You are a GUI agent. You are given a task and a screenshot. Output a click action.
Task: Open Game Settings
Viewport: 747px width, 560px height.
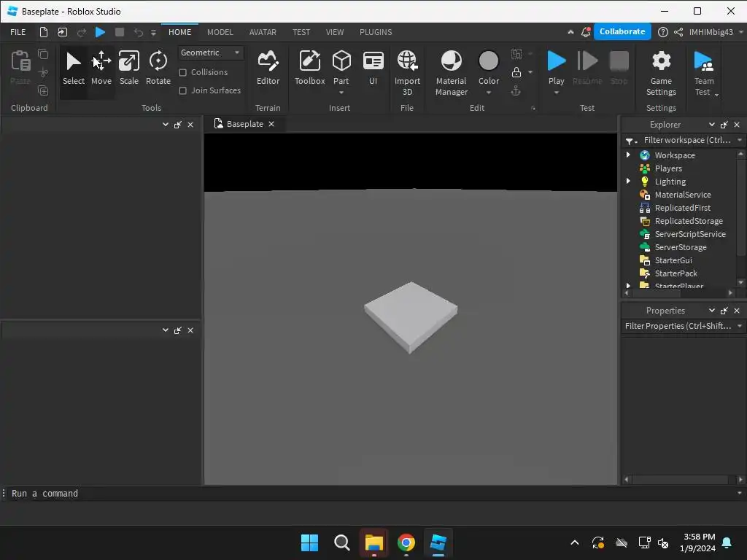click(661, 74)
